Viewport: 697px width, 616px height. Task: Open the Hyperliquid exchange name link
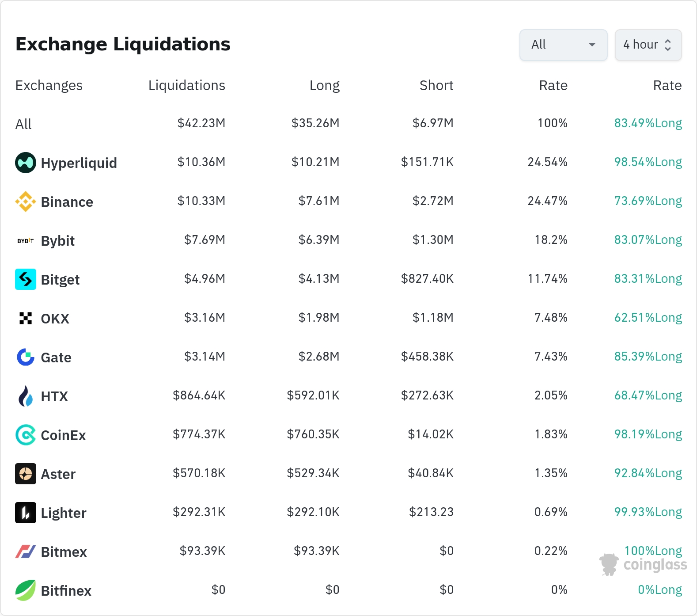[79, 163]
